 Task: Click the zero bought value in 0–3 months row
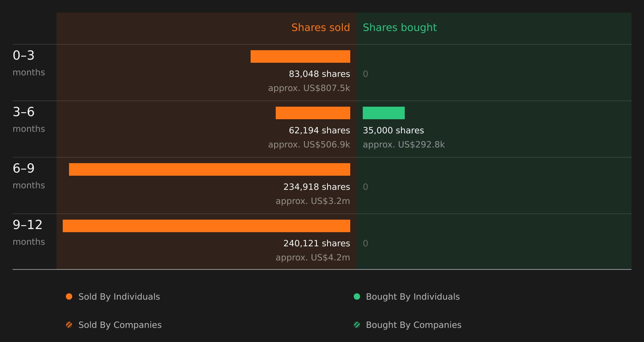(x=366, y=74)
